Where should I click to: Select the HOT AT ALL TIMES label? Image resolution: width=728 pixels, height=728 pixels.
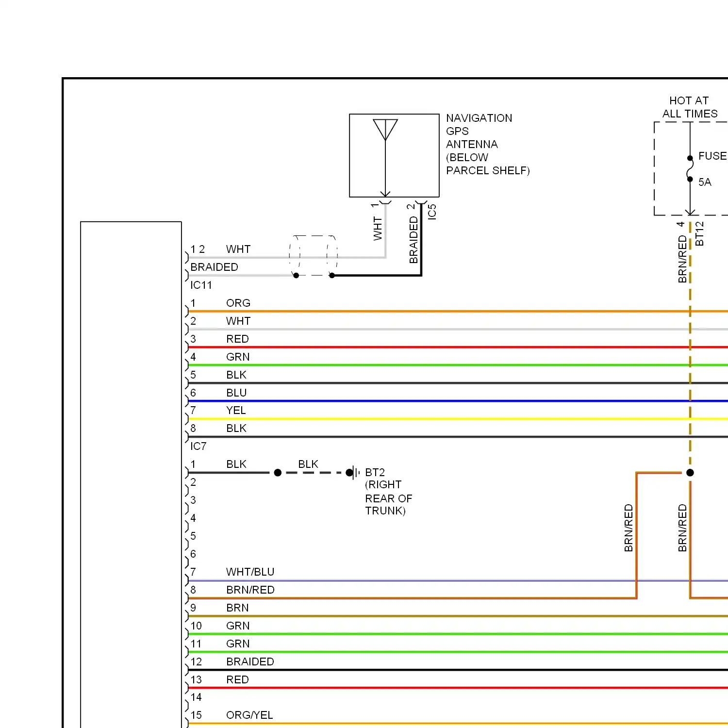tap(690, 107)
